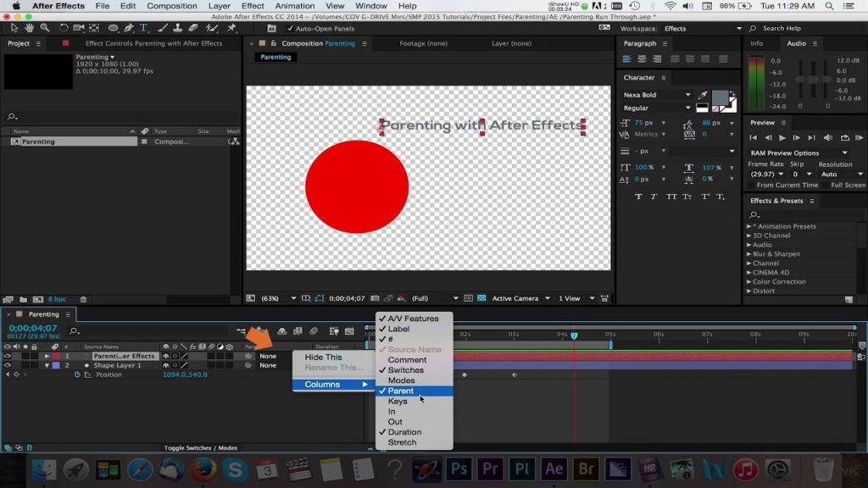
Task: Click the Position stopwatch icon
Action: [x=77, y=374]
